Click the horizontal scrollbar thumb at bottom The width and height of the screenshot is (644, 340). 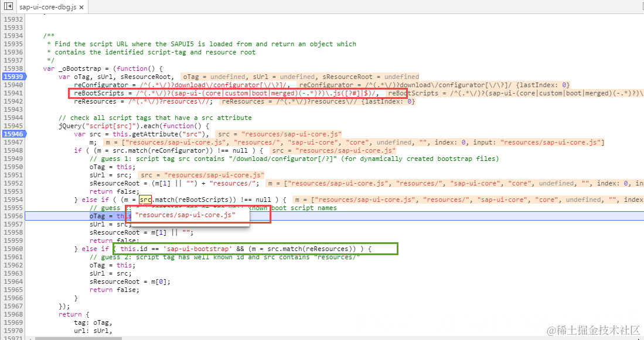79,338
